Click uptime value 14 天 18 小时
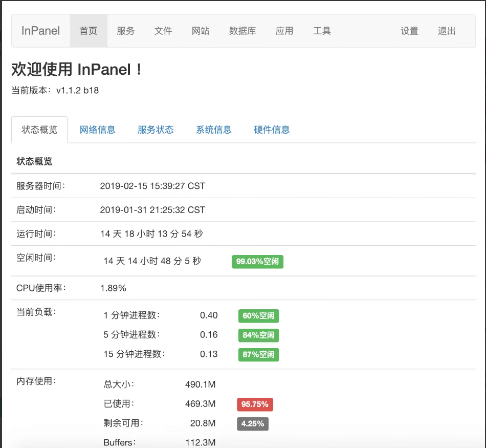486x448 pixels. coord(127,233)
